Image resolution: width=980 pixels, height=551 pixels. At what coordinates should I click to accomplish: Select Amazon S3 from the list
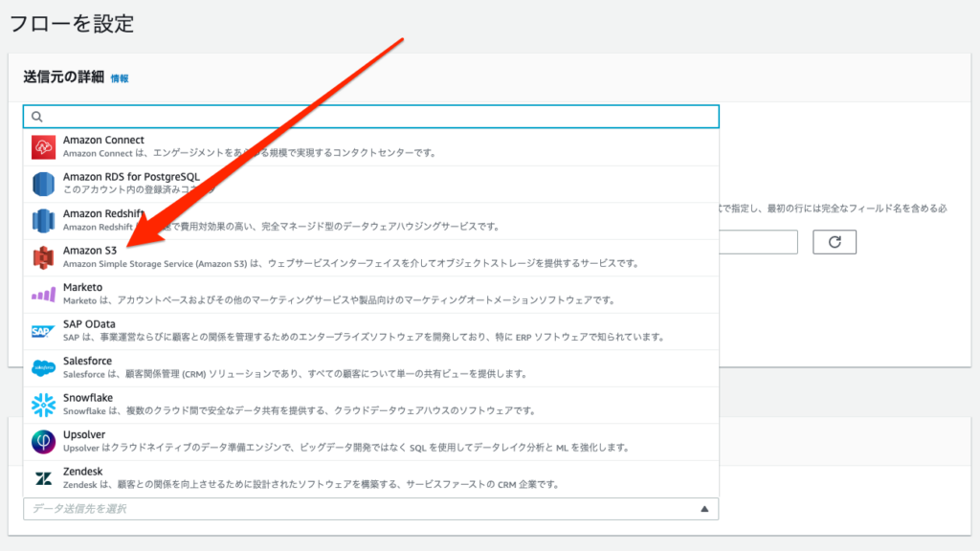[x=287, y=256]
